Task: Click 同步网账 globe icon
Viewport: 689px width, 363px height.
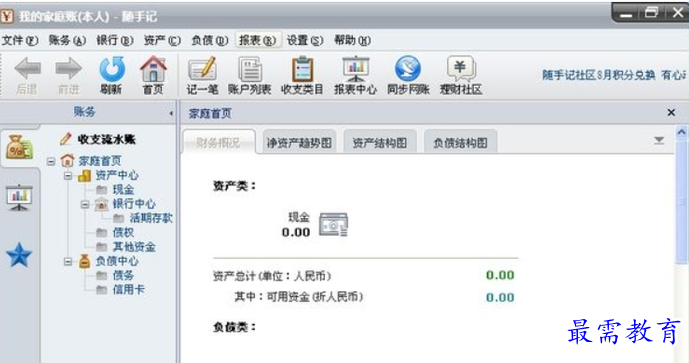Action: 408,69
